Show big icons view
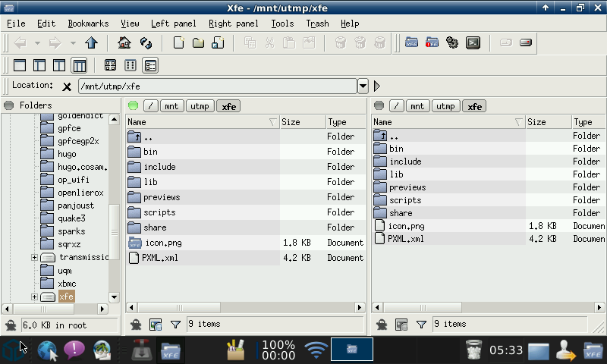This screenshot has width=607, height=364. 110,65
